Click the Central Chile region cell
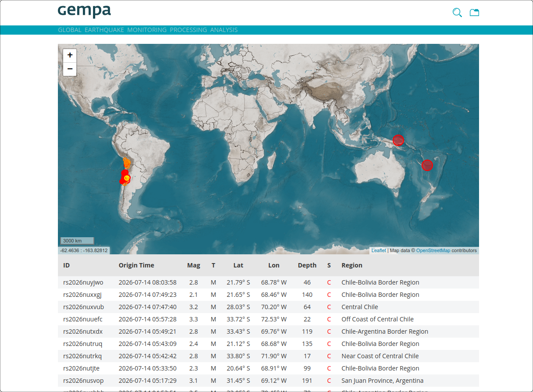This screenshot has height=392, width=533. 359,307
